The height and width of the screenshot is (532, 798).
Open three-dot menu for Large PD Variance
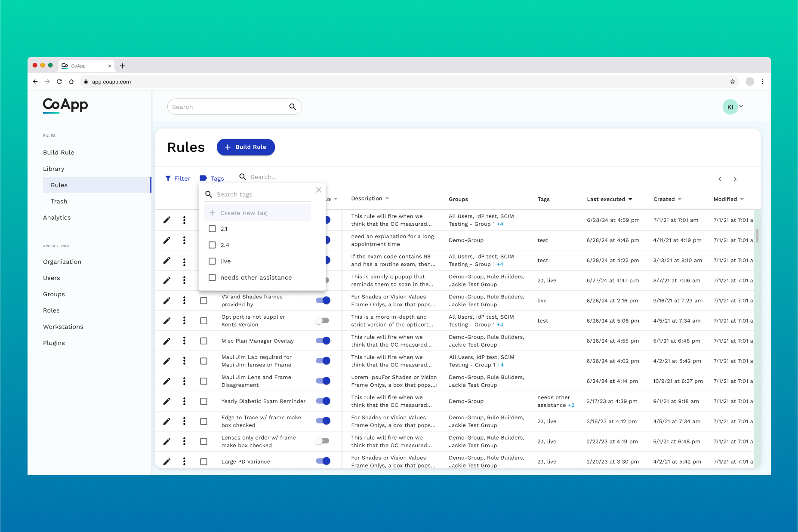[x=184, y=461]
